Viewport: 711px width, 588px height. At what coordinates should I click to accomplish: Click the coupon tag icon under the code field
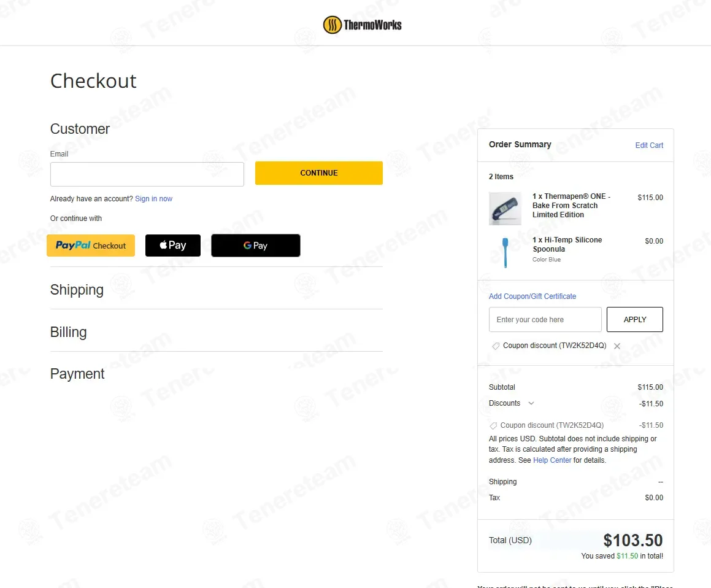coord(495,346)
